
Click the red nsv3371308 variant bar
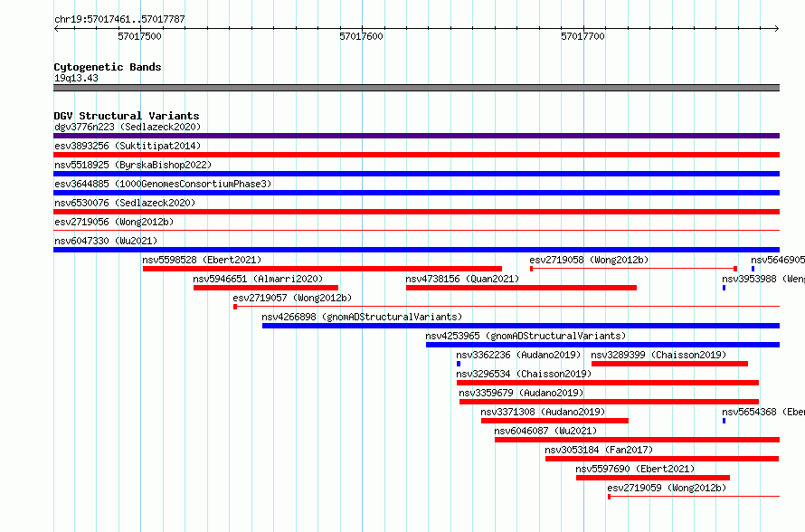click(554, 421)
